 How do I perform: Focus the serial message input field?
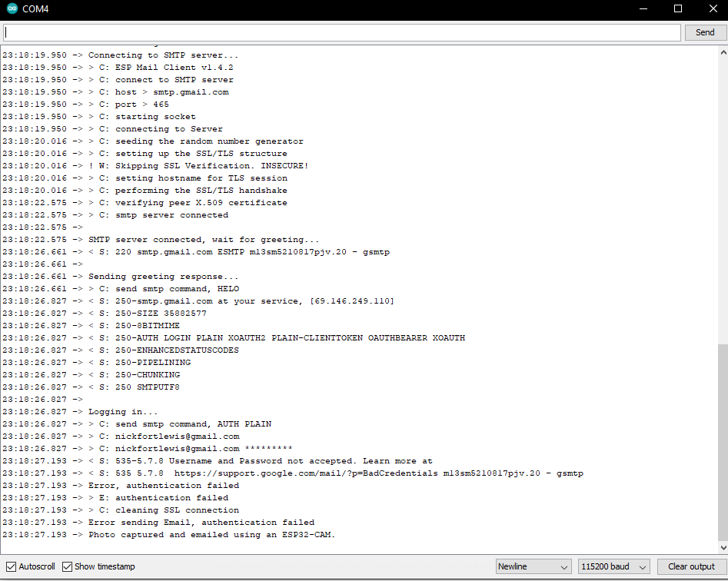[342, 32]
